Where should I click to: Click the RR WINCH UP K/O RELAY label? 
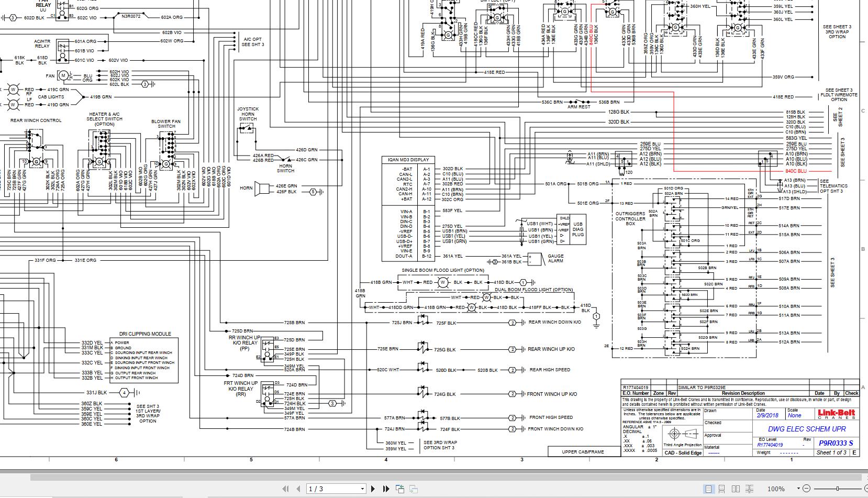[x=245, y=344]
